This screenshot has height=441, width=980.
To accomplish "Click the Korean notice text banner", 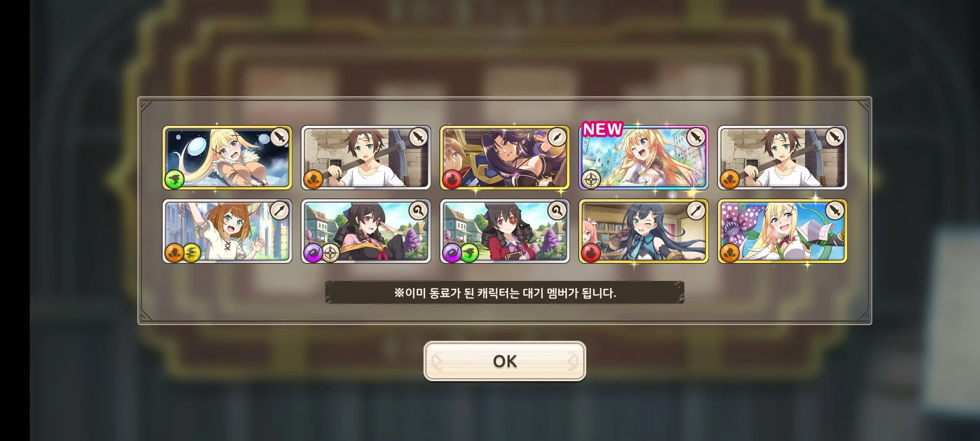I will point(505,292).
